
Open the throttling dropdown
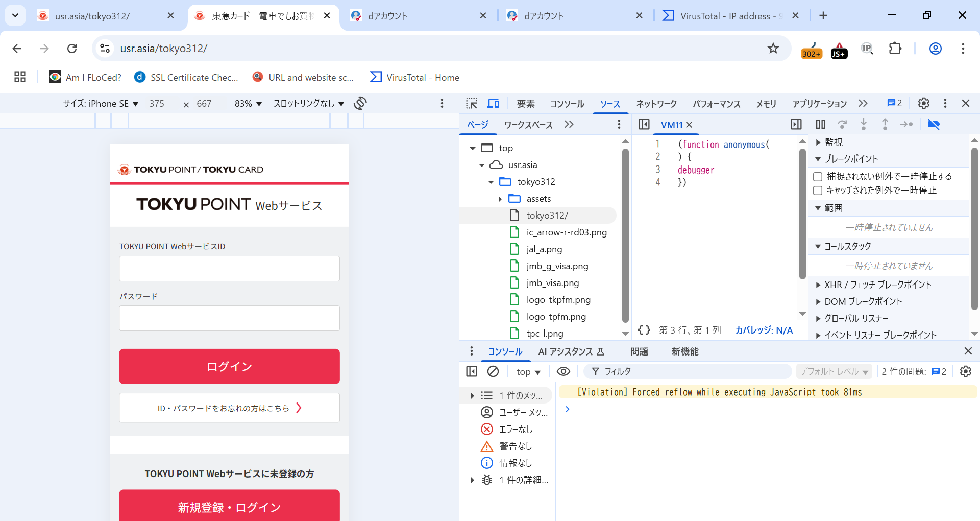[x=309, y=103]
